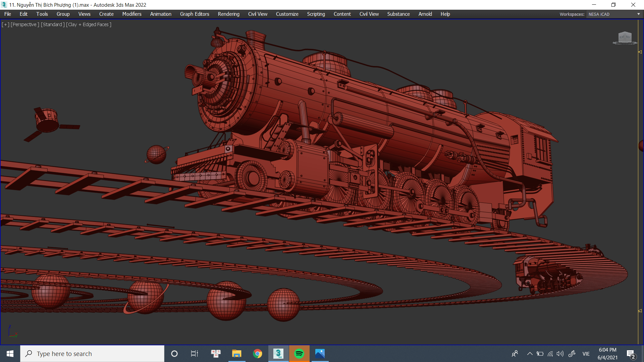Open Spotify from the taskbar
Image resolution: width=644 pixels, height=362 pixels.
point(299,354)
